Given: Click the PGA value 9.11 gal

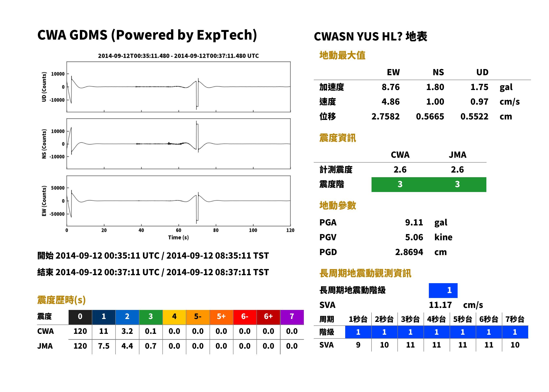Looking at the screenshot, I should click(426, 223).
